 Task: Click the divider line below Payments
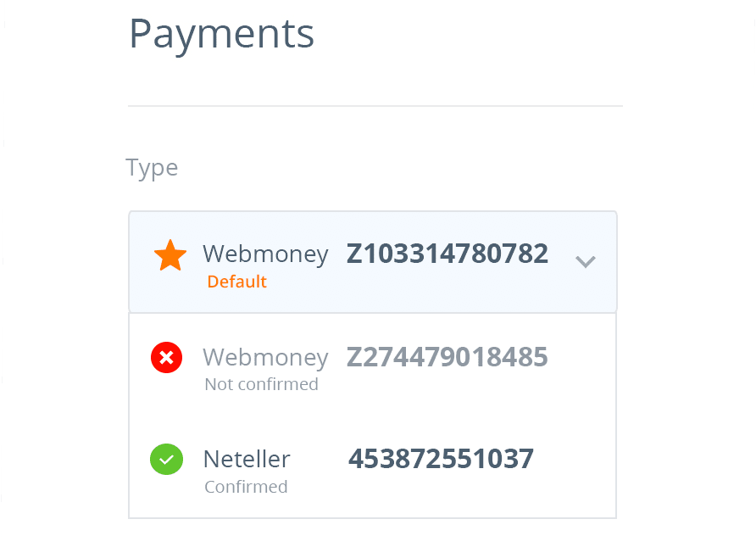coord(375,106)
